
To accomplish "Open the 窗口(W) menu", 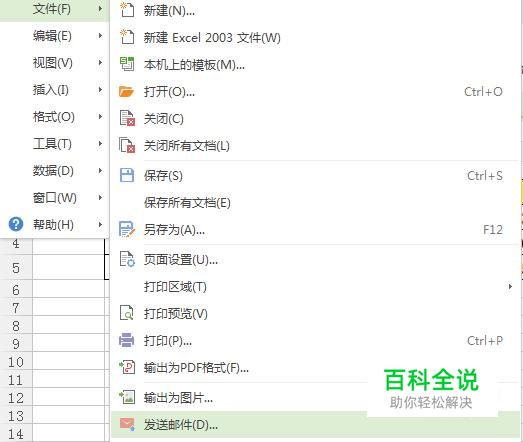I will (x=54, y=197).
